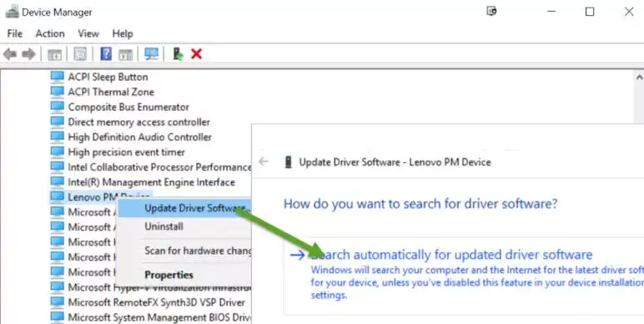The image size is (644, 324).
Task: Click the scrollbar up arrow
Action: pyautogui.click(x=639, y=77)
